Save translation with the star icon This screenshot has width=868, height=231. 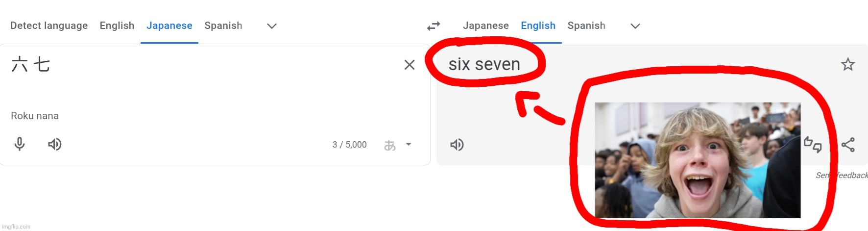[847, 64]
